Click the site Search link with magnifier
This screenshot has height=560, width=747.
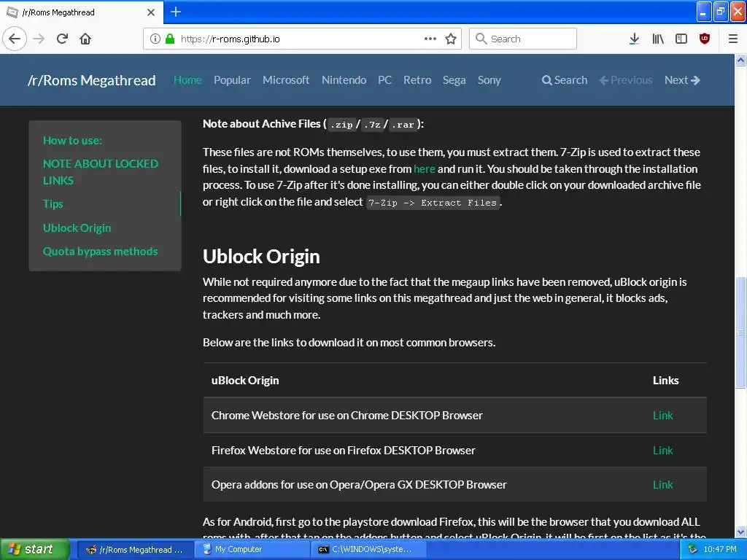click(565, 80)
